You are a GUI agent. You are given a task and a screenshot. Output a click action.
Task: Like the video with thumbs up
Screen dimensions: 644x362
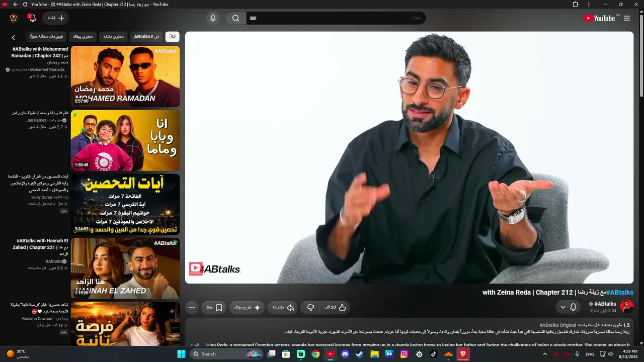click(x=335, y=307)
